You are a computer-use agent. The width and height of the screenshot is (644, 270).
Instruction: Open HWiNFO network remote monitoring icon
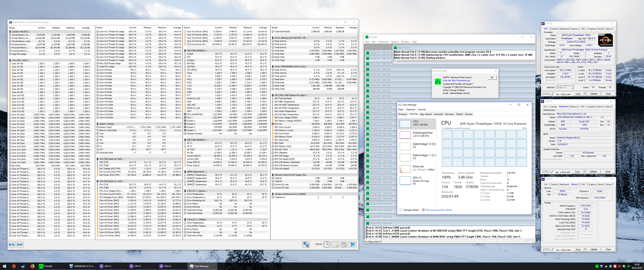(x=306, y=244)
